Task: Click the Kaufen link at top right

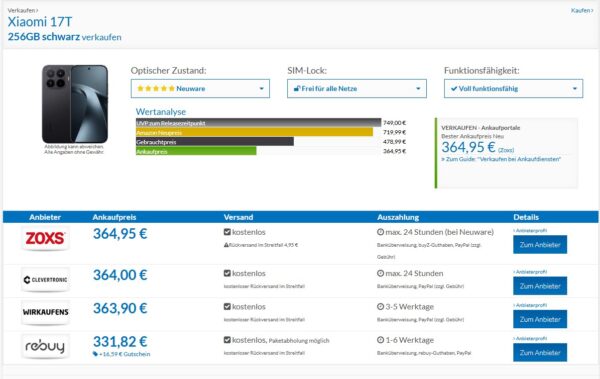Action: (582, 10)
